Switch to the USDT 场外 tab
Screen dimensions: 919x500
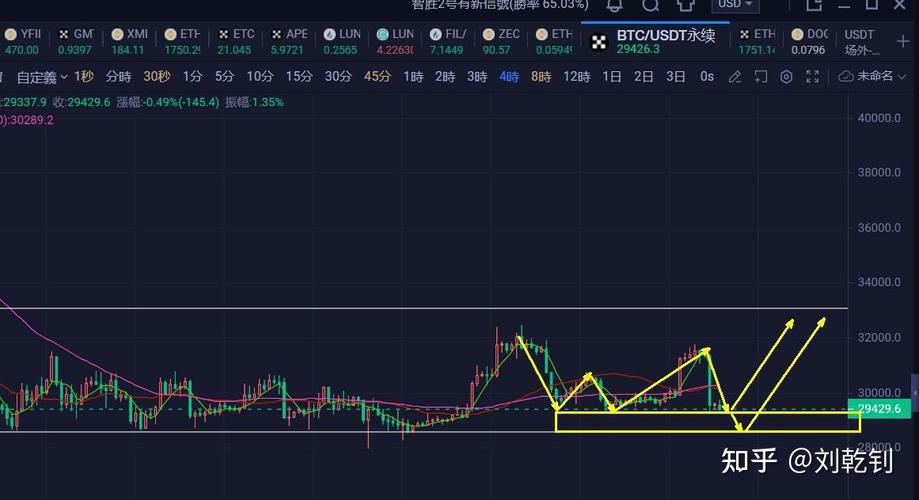point(862,42)
